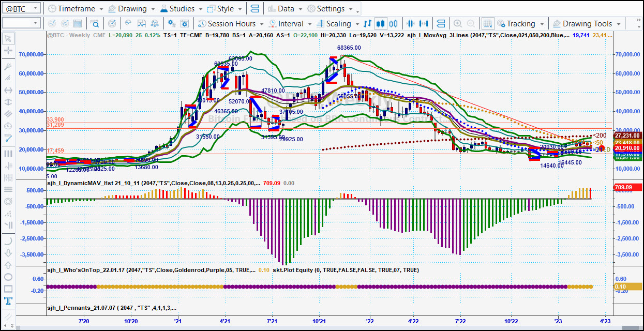Click the zoom in magnifier icon
644x331 pixels.
pyautogui.click(x=458, y=23)
